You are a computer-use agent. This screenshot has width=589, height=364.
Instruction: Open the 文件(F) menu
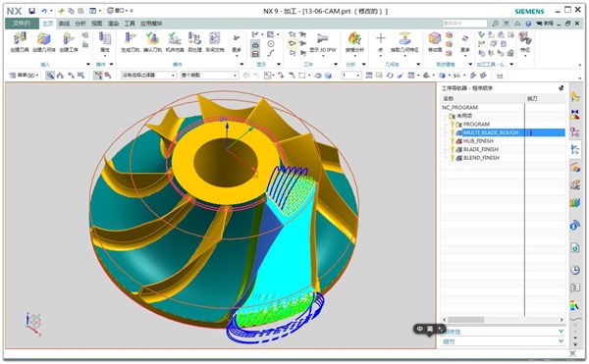point(22,24)
